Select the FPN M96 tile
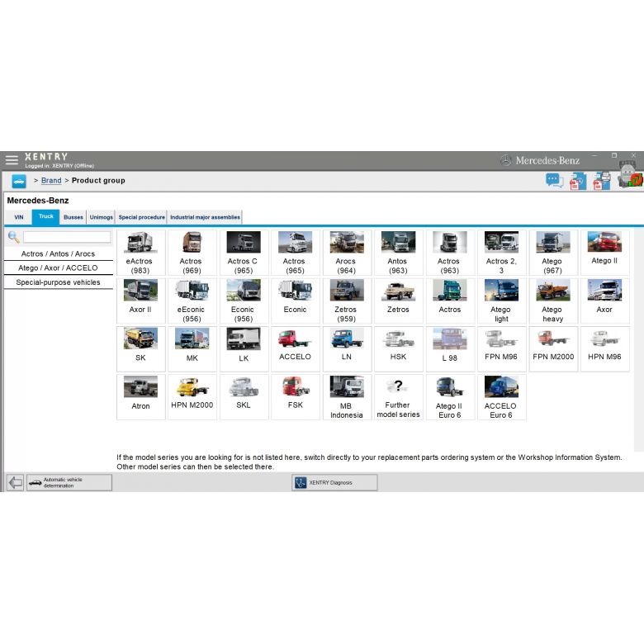 (501, 349)
